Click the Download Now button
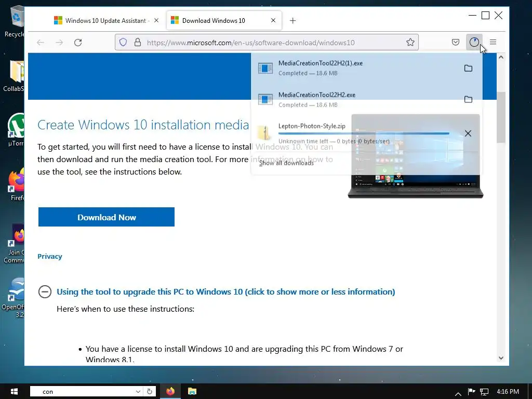This screenshot has height=399, width=532. point(107,217)
